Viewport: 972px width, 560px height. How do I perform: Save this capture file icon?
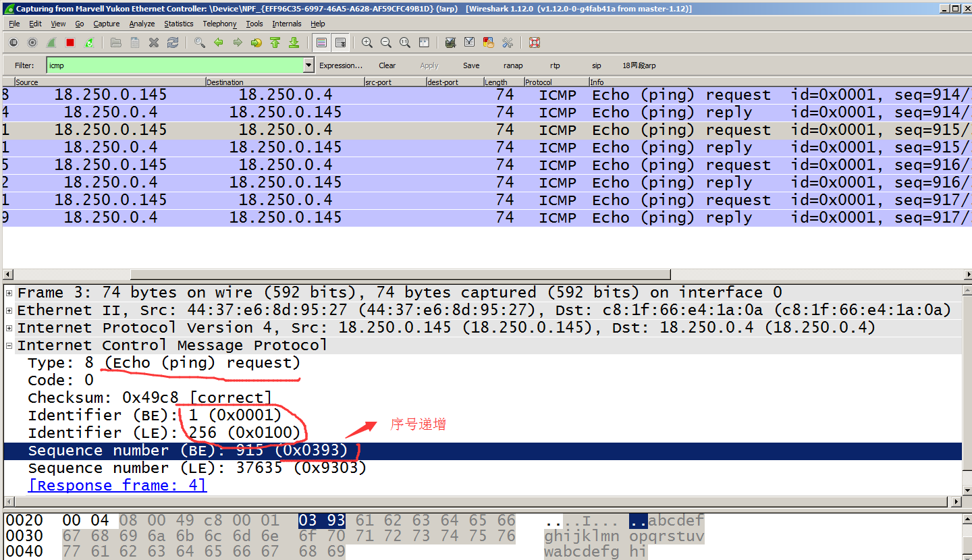pos(135,43)
